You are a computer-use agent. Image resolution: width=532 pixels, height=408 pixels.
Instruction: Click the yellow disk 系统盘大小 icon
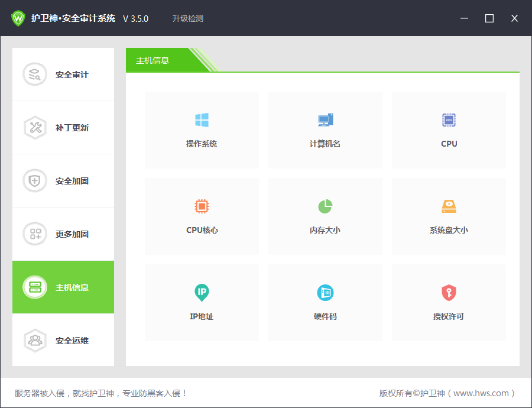click(x=449, y=206)
